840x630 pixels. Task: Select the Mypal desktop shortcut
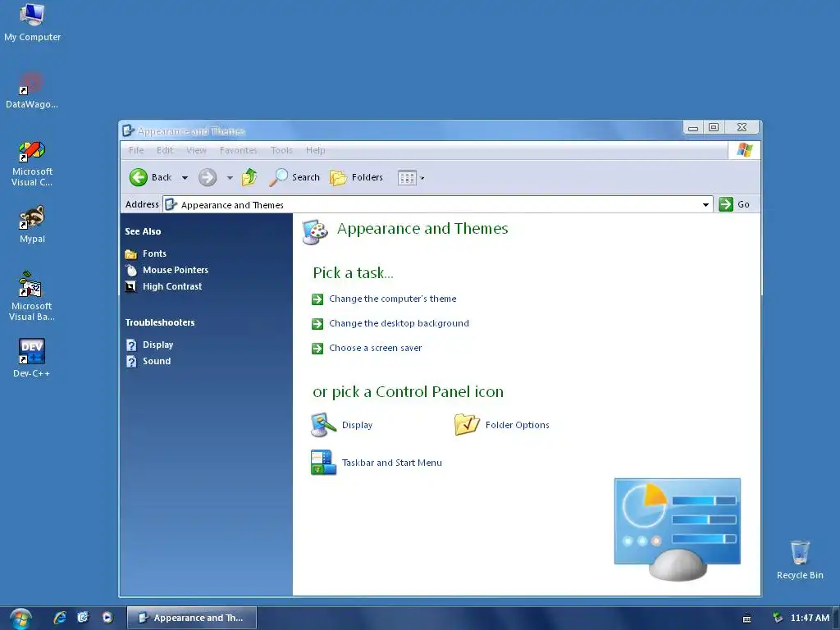point(32,225)
